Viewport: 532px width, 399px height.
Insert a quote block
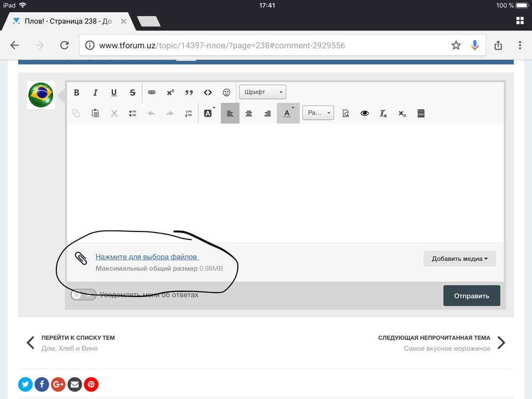(x=189, y=93)
